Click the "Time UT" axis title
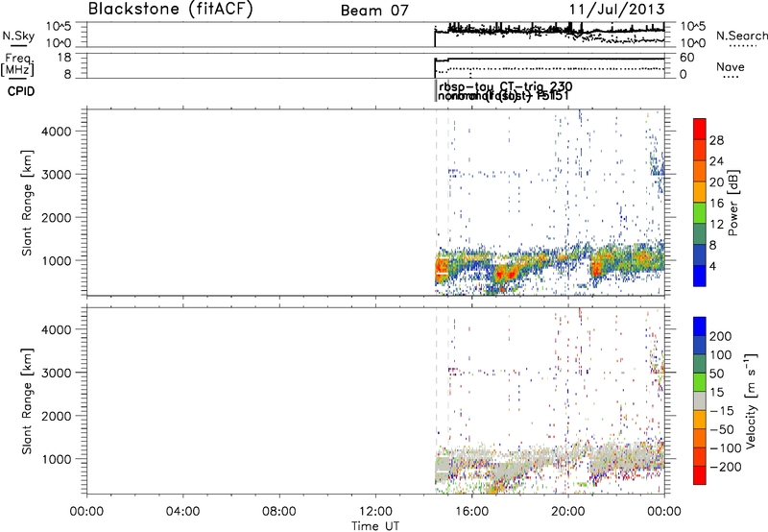Viewport: 768px width, 532px height. (x=375, y=526)
